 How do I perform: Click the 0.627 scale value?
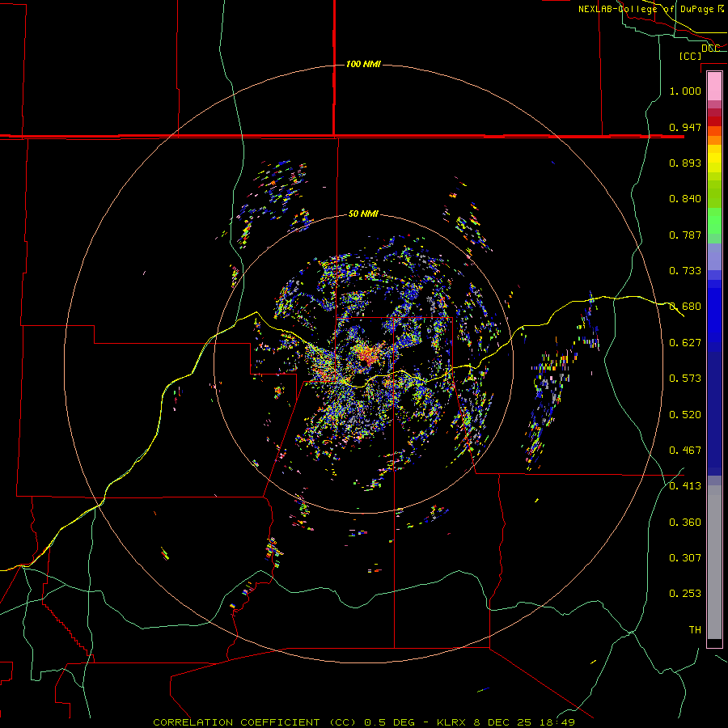(685, 343)
